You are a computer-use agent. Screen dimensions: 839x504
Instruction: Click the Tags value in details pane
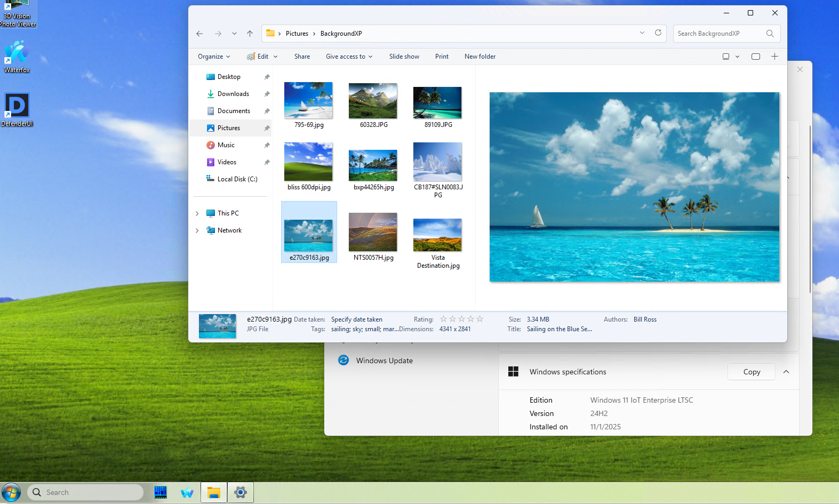(x=364, y=329)
